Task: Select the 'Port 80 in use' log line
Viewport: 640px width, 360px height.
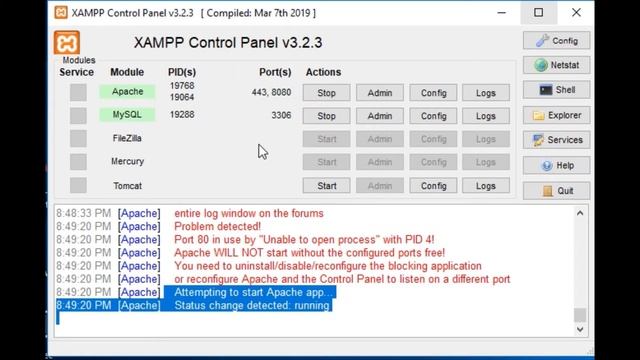Action: 304,240
